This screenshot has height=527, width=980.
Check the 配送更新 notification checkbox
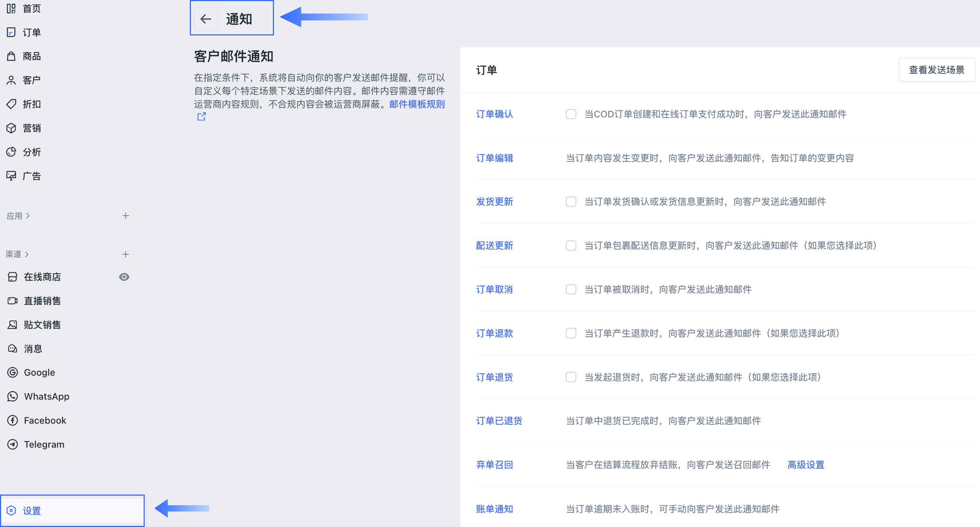(571, 246)
